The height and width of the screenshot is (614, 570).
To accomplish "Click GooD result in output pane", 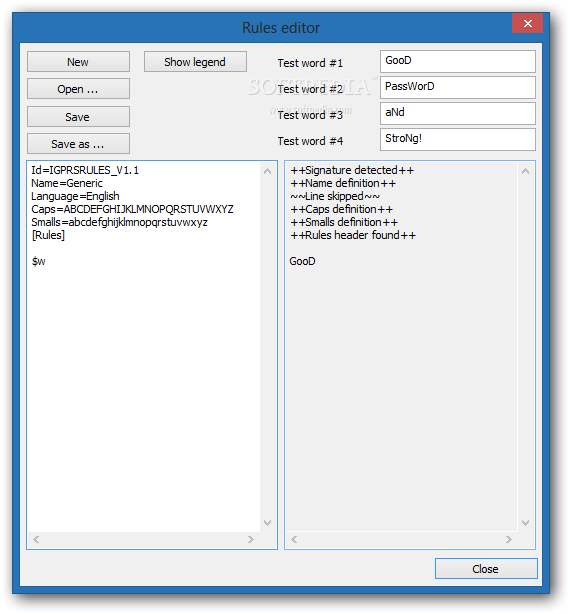I will pos(302,261).
